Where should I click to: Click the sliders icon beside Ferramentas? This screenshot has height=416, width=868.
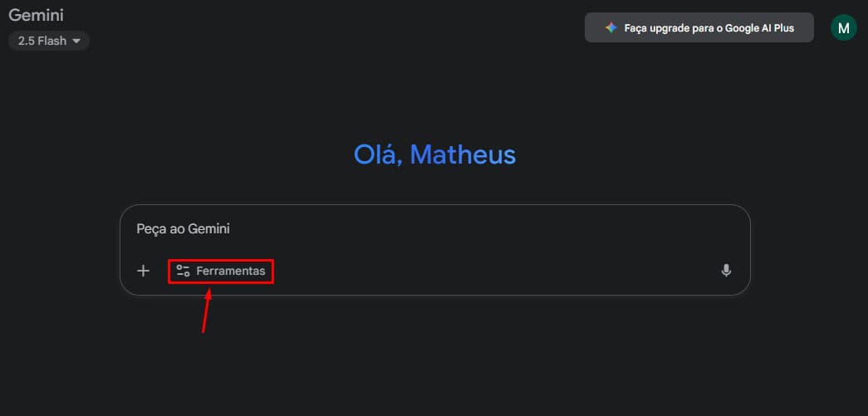(x=184, y=271)
